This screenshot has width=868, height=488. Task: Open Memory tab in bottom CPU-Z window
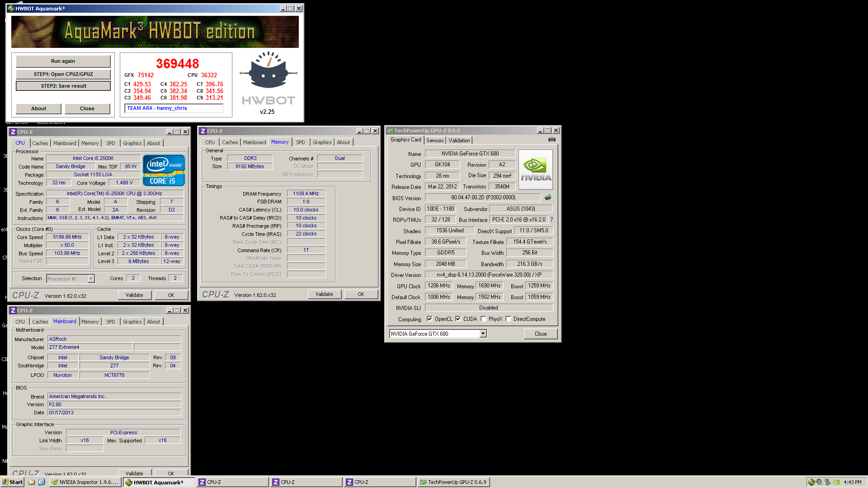[x=90, y=322]
